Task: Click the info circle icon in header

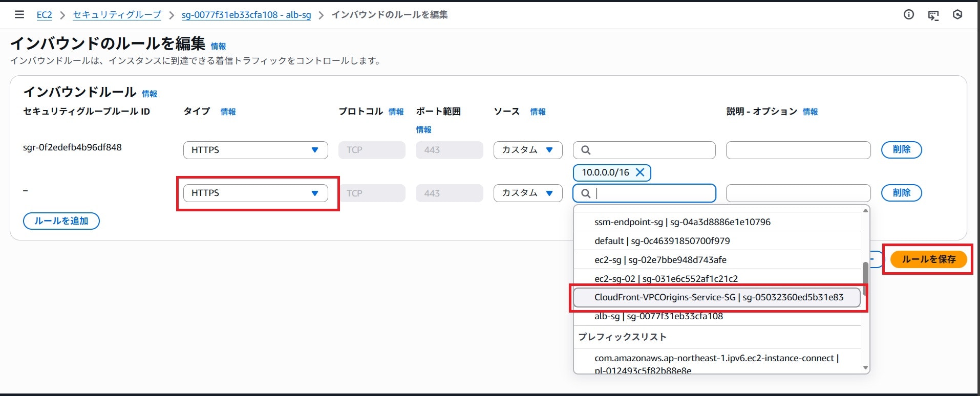Action: tap(909, 15)
